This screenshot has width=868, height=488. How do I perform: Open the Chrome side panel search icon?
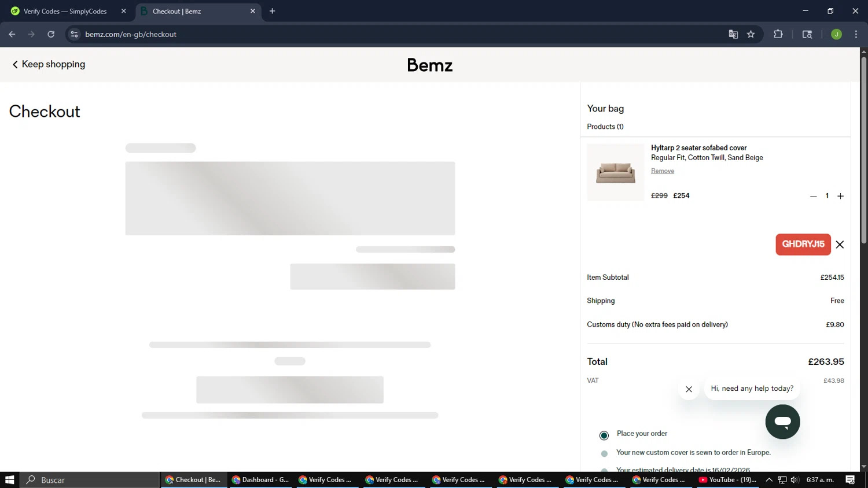click(807, 34)
